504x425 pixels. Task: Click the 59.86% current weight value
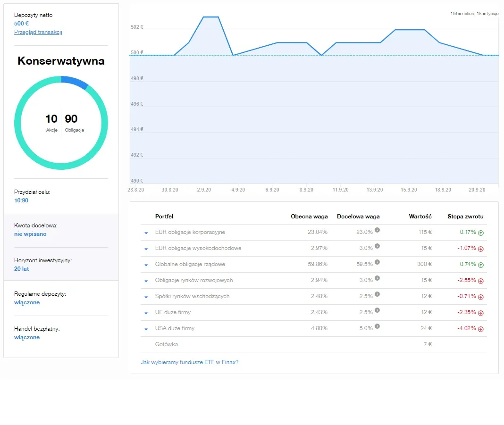pos(318,264)
